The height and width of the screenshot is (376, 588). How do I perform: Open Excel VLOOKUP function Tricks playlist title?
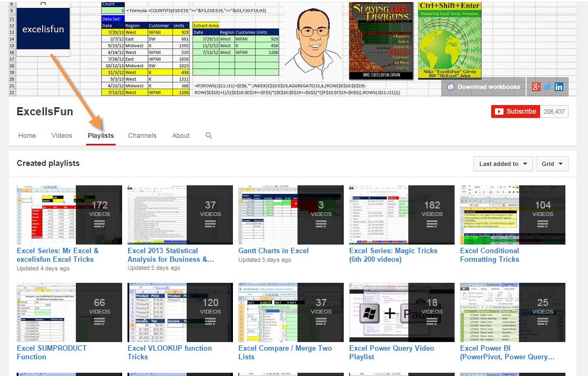tap(169, 352)
